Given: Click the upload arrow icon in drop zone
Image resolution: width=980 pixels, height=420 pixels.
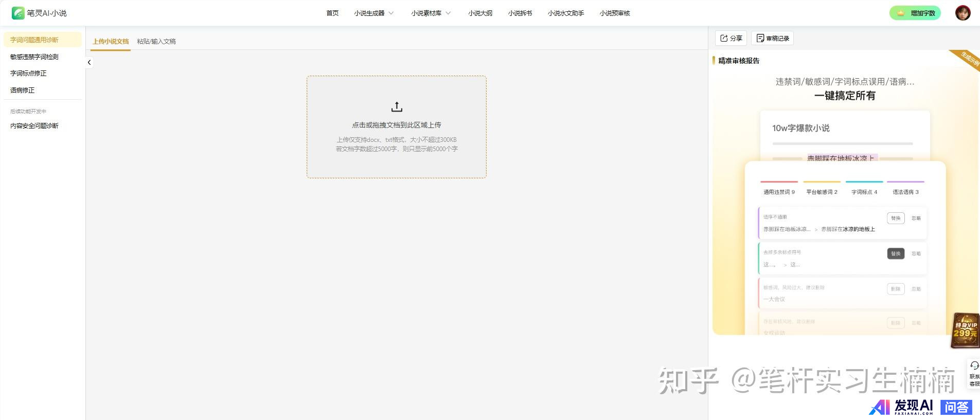Looking at the screenshot, I should [x=396, y=107].
